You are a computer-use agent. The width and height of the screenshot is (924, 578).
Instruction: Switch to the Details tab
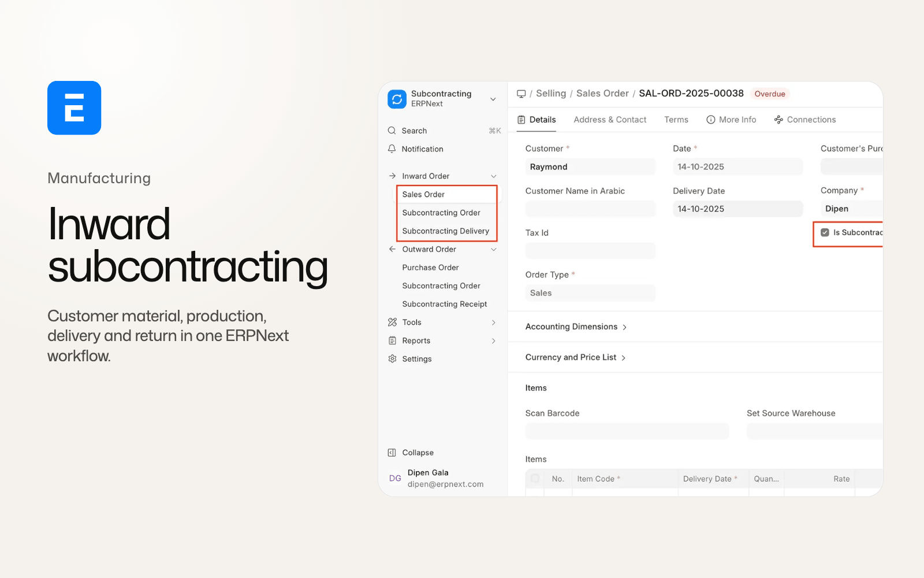coord(536,120)
